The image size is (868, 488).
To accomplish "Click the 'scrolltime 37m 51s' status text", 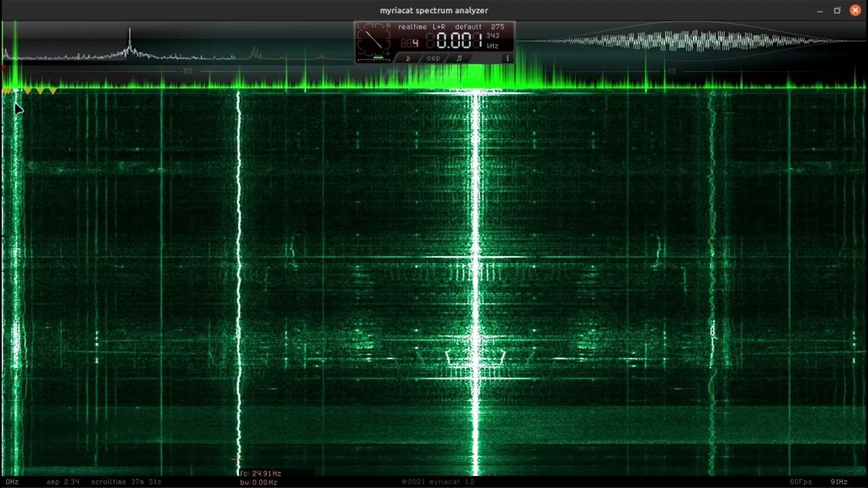I will 126,482.
